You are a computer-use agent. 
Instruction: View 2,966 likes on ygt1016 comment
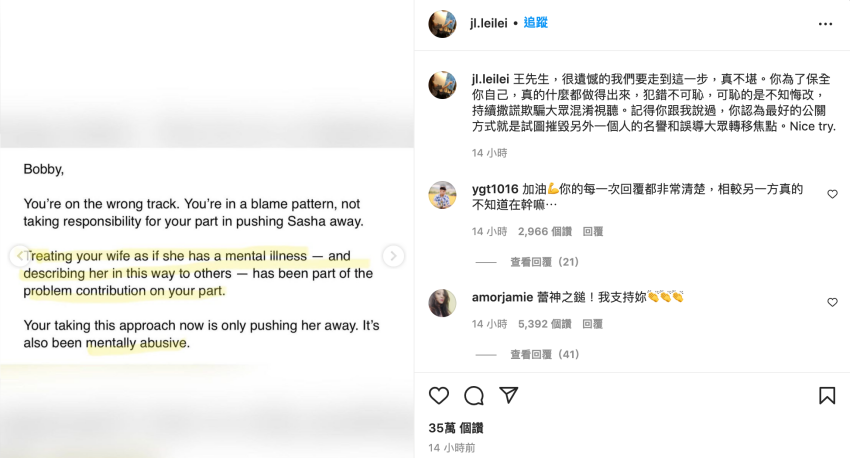coord(545,231)
